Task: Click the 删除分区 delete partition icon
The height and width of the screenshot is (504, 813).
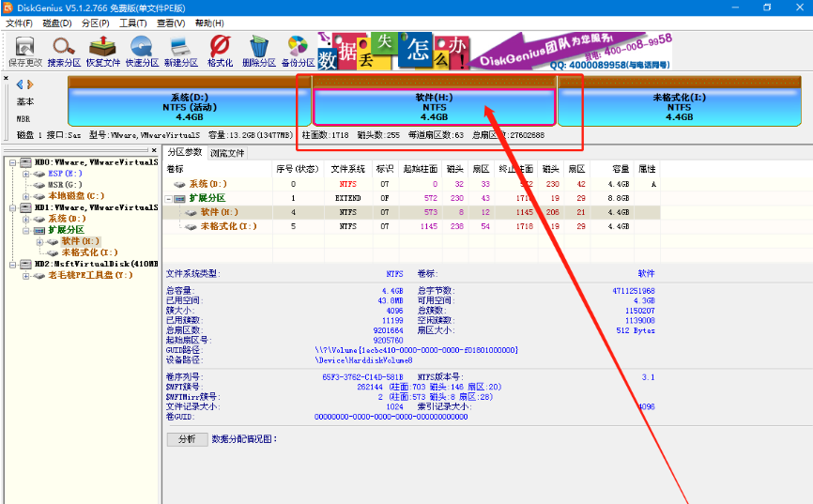Action: [x=259, y=52]
